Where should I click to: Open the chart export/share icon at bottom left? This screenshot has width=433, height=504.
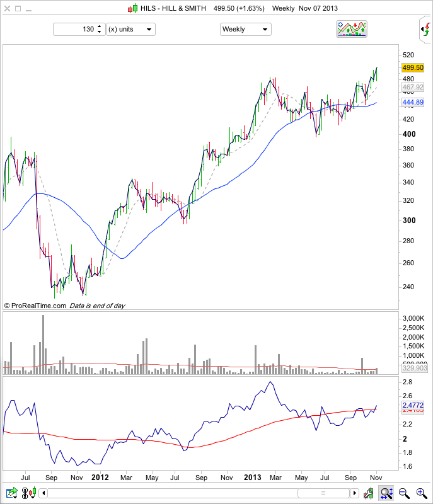point(12,493)
